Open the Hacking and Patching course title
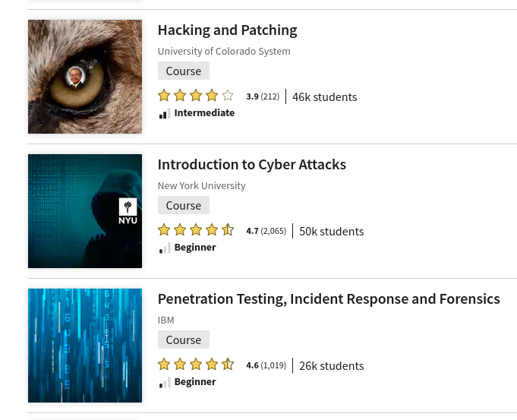 [227, 30]
